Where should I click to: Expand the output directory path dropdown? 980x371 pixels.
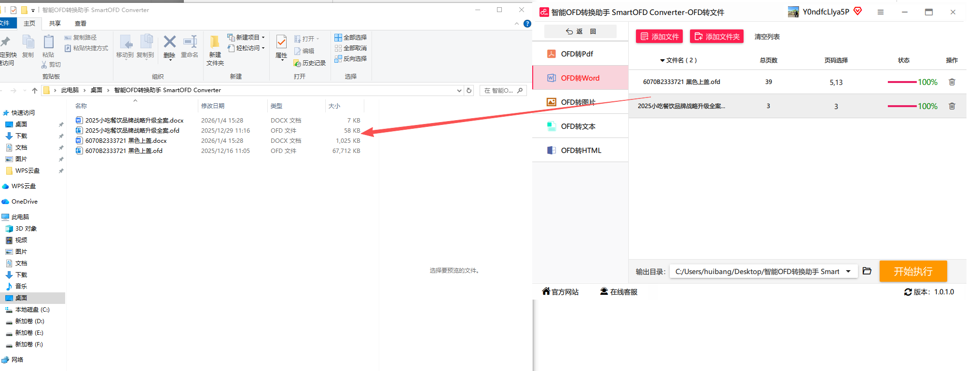click(x=848, y=271)
